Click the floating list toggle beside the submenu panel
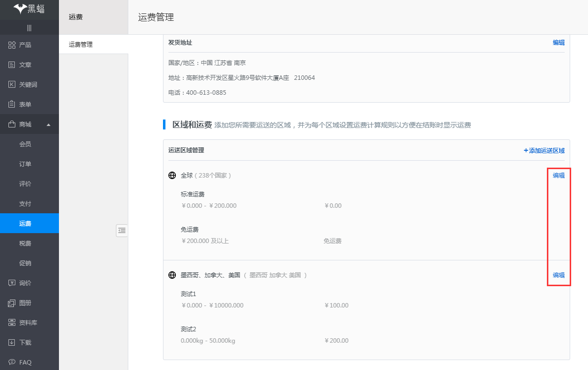Image resolution: width=588 pixels, height=370 pixels. click(x=122, y=231)
